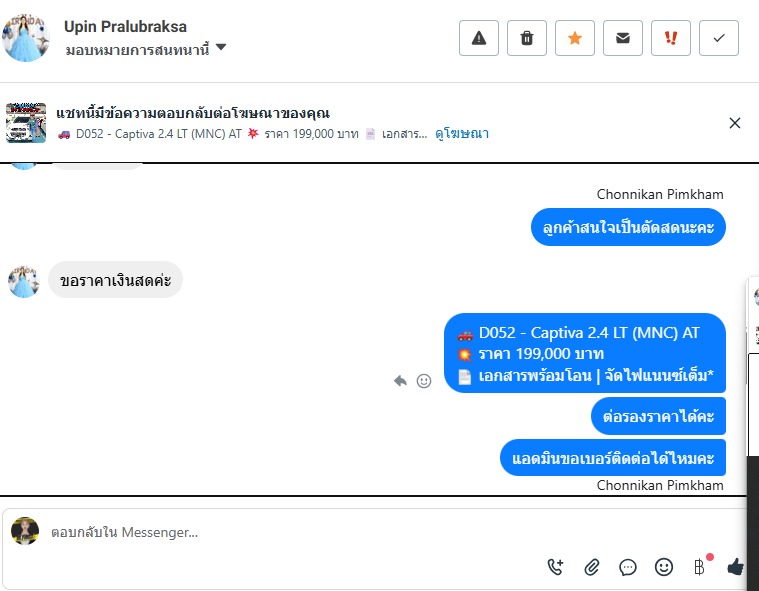Open the emoji picker in composer
Image resolution: width=759 pixels, height=591 pixels.
click(664, 567)
